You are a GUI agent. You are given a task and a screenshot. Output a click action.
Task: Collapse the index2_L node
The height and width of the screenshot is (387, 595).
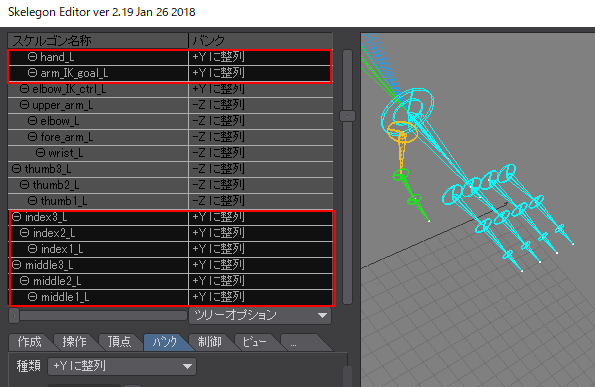point(24,233)
